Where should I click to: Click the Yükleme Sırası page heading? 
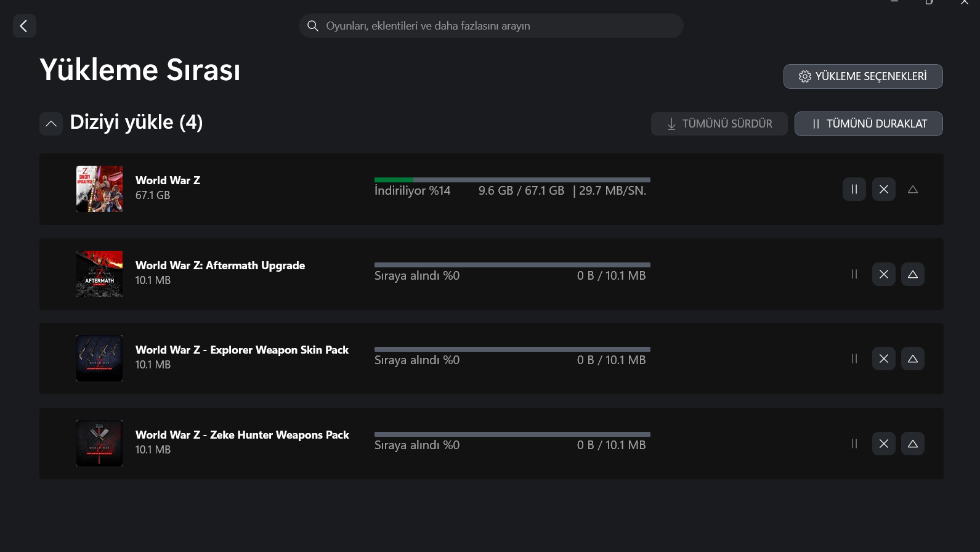[x=140, y=70]
